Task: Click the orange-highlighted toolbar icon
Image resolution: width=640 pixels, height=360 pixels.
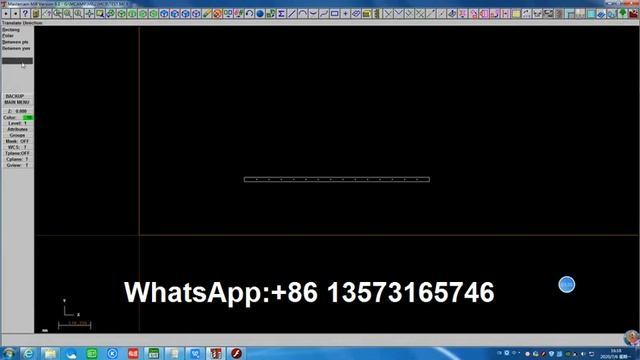Action: [217, 14]
